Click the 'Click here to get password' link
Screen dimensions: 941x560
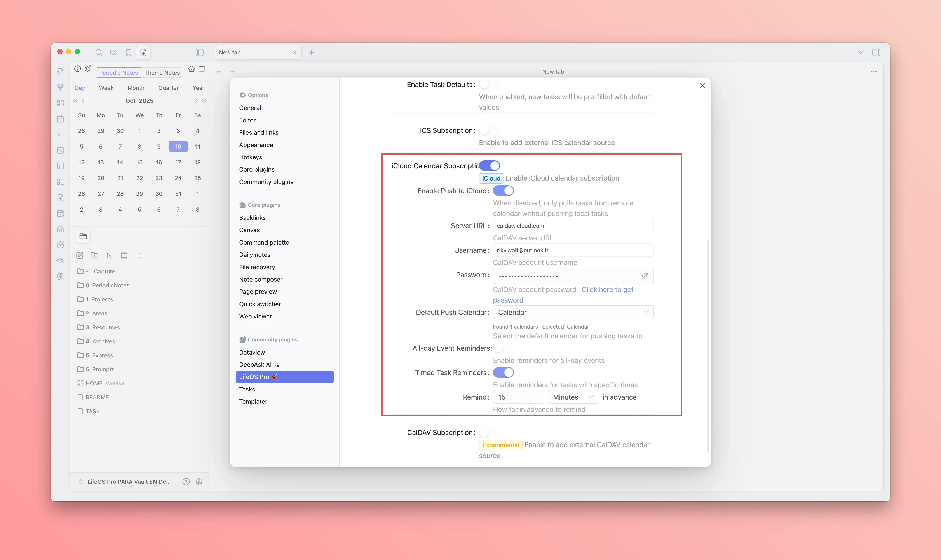(x=607, y=289)
